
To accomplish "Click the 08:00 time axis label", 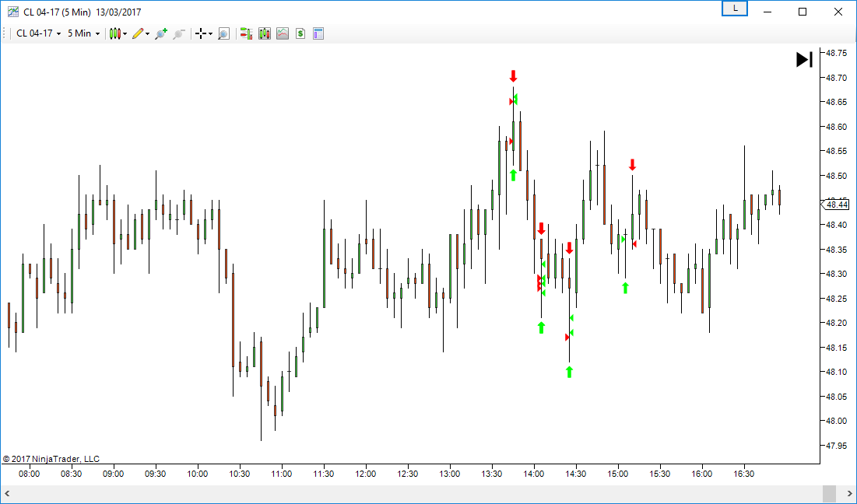I will [x=29, y=474].
